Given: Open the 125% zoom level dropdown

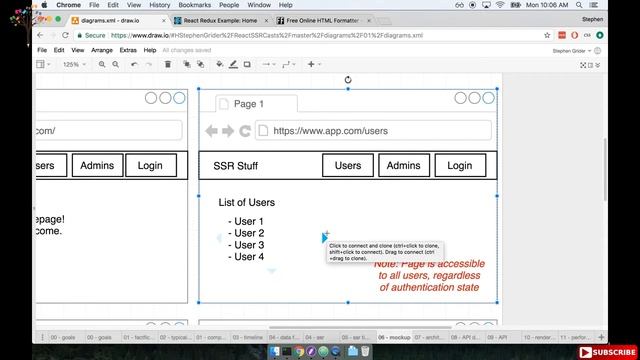Looking at the screenshot, I should pyautogui.click(x=74, y=64).
